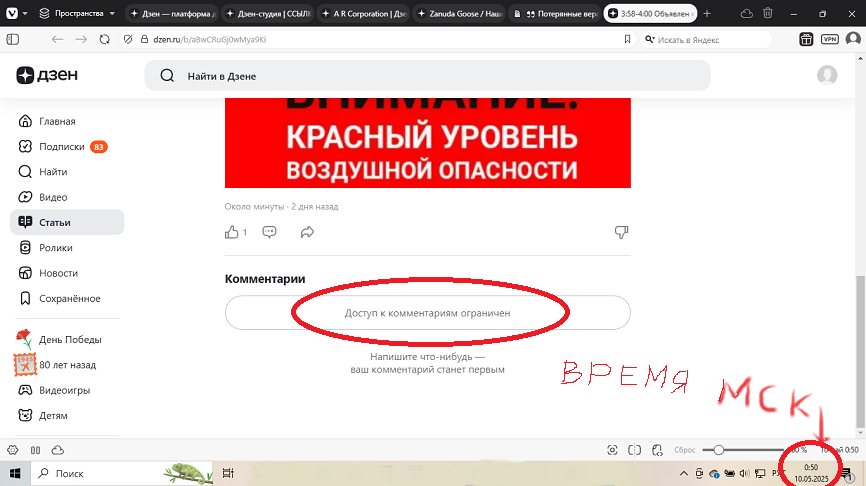Screen dimensions: 866x486
Task: Open Windows Start menu
Action: coord(15,473)
